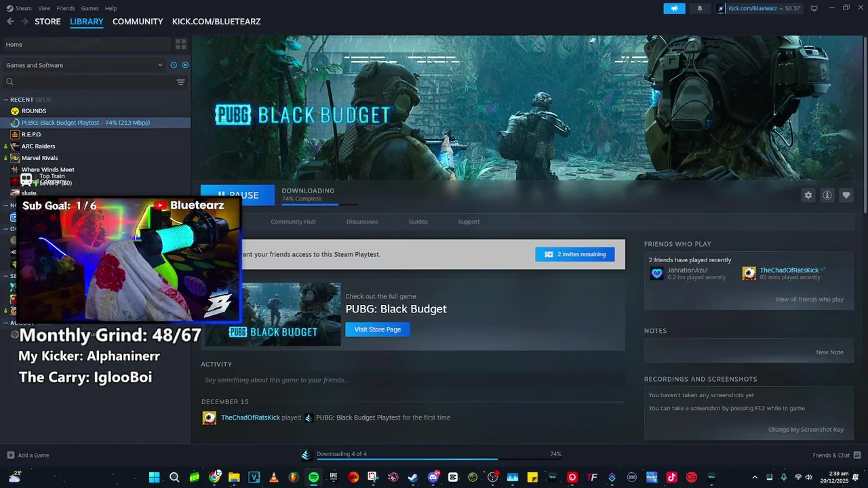Image resolution: width=868 pixels, height=488 pixels.
Task: Select PUBG: Black Budget Playtest in library
Action: click(x=95, y=123)
